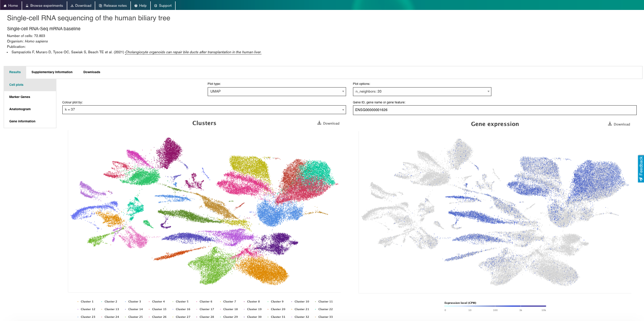
Task: Select Marker Genes in the side menu
Action: click(x=20, y=97)
